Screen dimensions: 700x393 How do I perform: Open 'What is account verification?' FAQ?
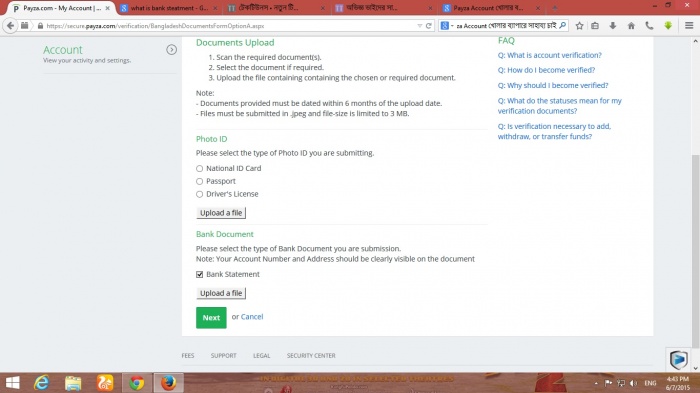pyautogui.click(x=550, y=55)
